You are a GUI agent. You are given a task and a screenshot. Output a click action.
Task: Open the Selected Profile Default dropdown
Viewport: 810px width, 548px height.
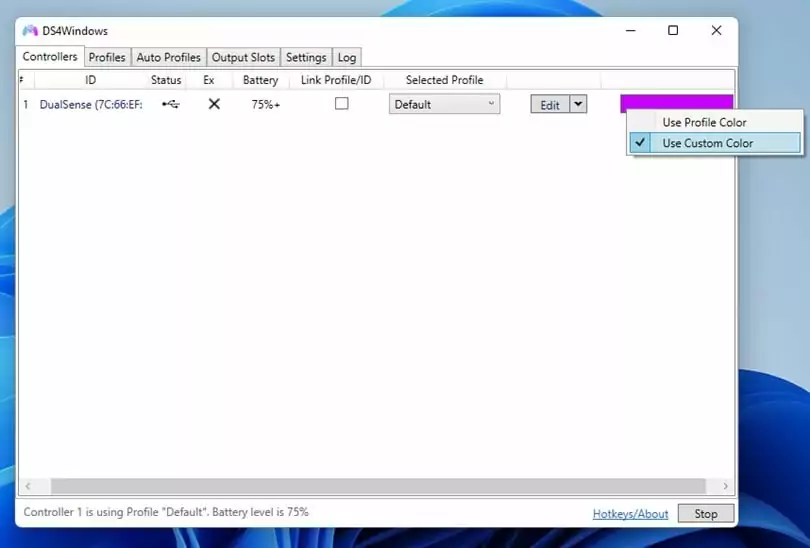tap(444, 104)
